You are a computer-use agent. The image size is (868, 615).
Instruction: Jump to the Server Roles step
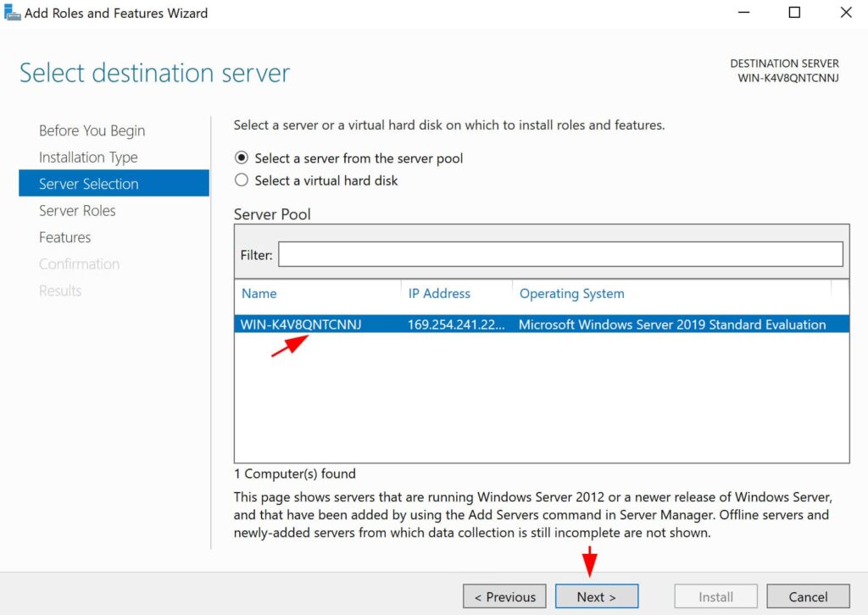pos(77,210)
